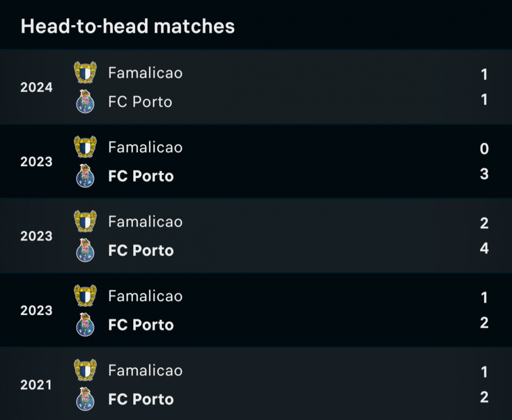Click FC Porto's score of 4

pos(484,248)
